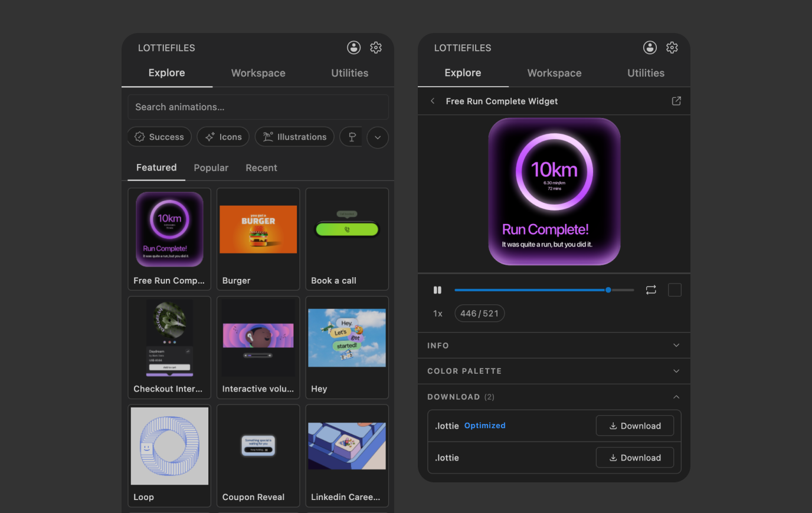Viewport: 812px width, 513px height.
Task: Click the Run Complete preview animation
Action: click(554, 192)
